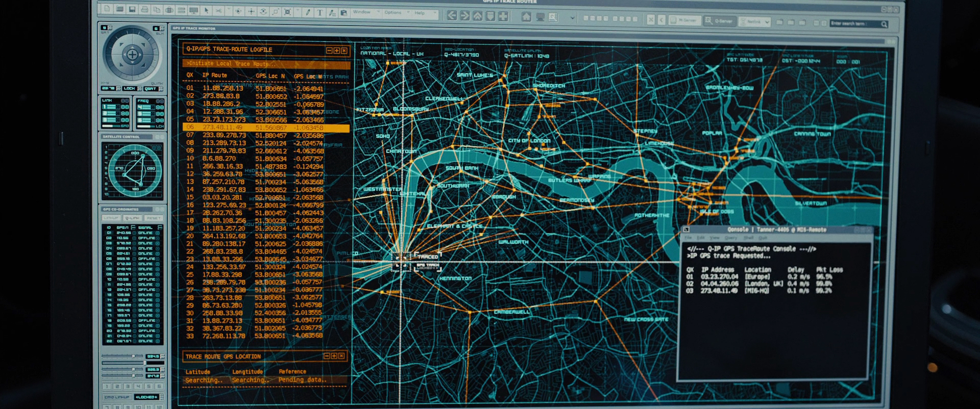Expand the Trace Route GPS Location panel with plus
Image resolution: width=980 pixels, height=409 pixels.
click(334, 356)
